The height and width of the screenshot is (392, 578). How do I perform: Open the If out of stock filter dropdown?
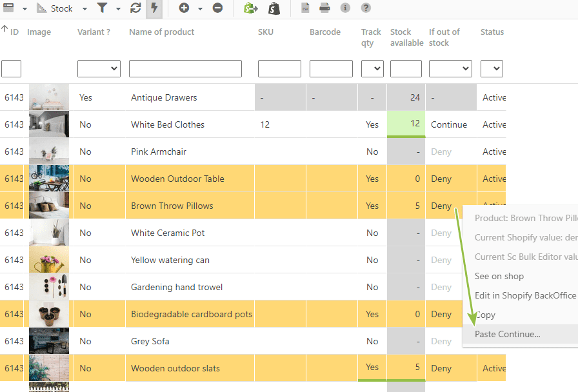pyautogui.click(x=450, y=68)
